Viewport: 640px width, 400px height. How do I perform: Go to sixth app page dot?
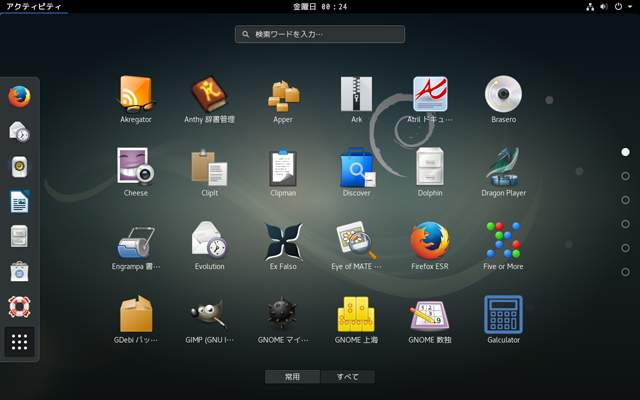(625, 272)
